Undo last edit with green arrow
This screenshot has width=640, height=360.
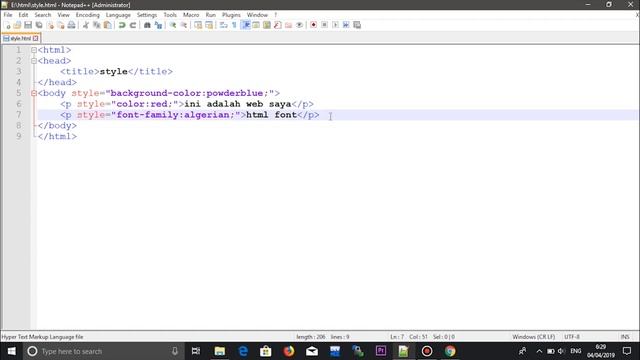point(122,25)
